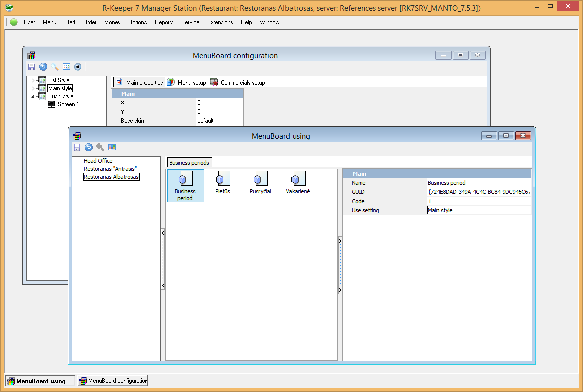Switch to Main properties tab
The height and width of the screenshot is (392, 583).
click(x=139, y=82)
